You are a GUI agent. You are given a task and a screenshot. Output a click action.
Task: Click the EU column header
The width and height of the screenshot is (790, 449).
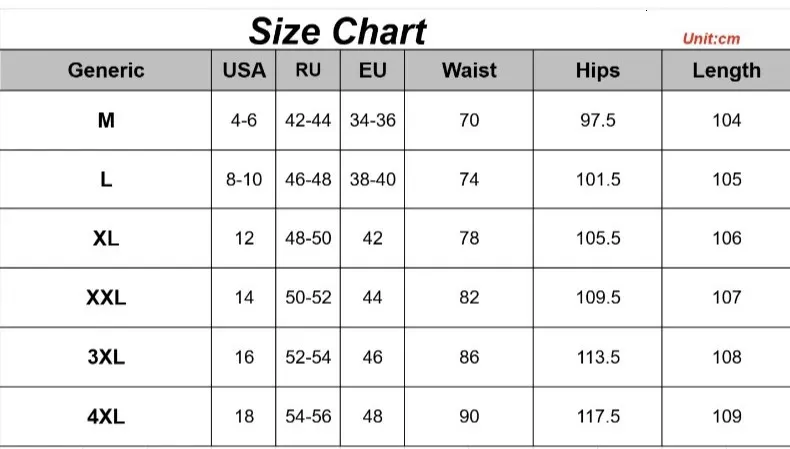point(372,70)
